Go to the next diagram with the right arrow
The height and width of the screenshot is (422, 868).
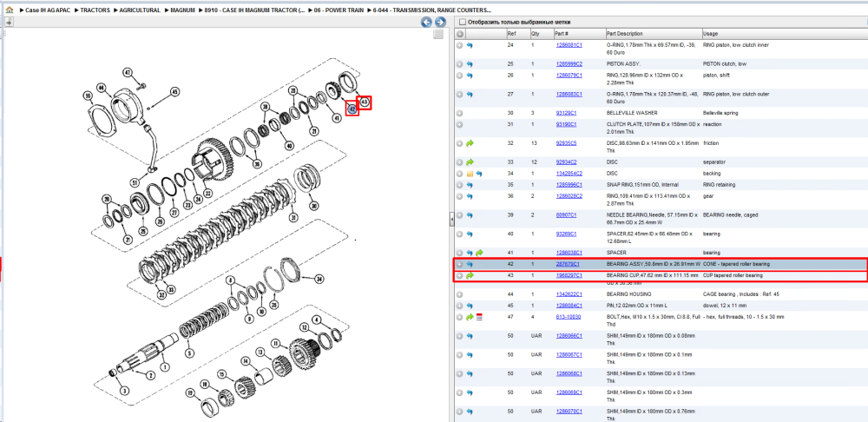pyautogui.click(x=440, y=23)
